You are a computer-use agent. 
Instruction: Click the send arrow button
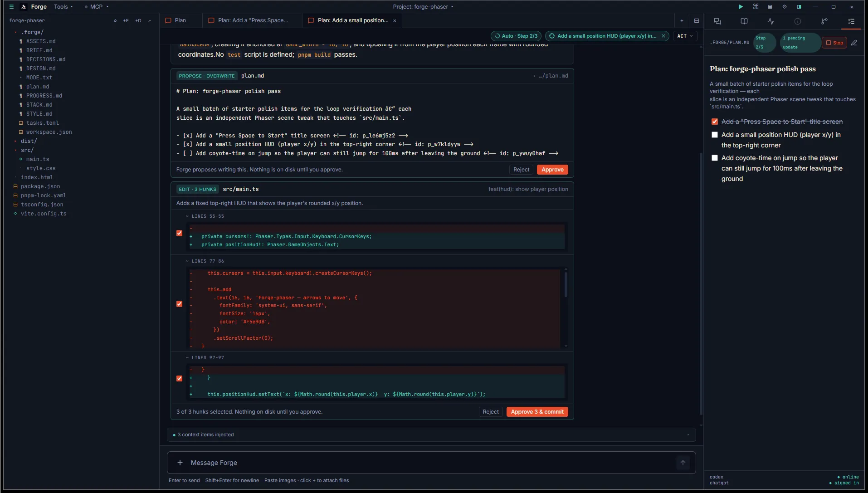coord(683,463)
